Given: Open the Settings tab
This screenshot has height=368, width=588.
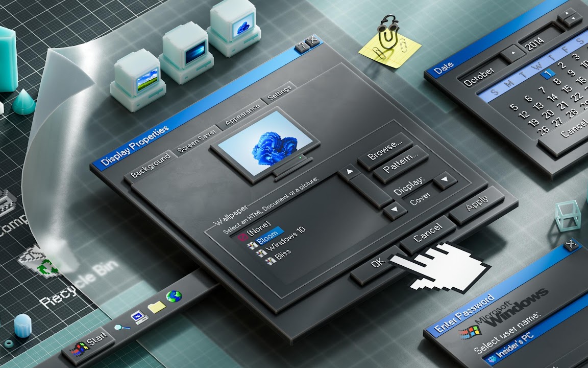Looking at the screenshot, I should (279, 93).
